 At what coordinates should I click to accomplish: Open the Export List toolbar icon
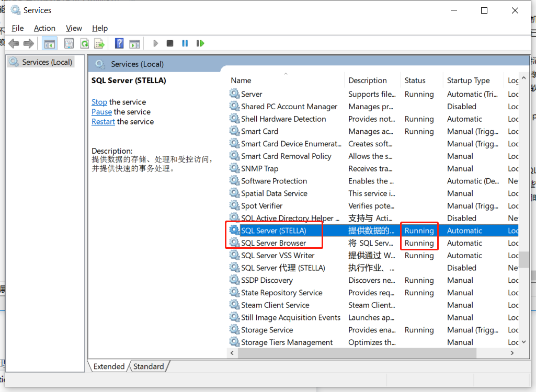[x=99, y=43]
